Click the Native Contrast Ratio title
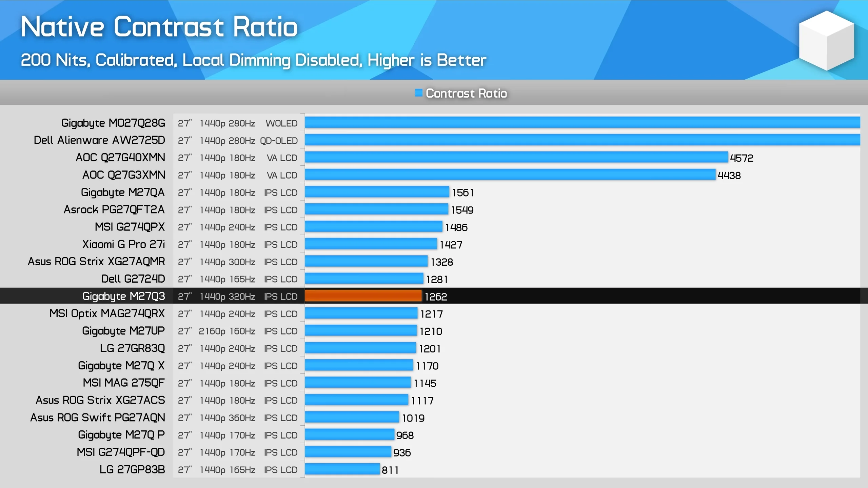868x488 pixels. coord(159,27)
